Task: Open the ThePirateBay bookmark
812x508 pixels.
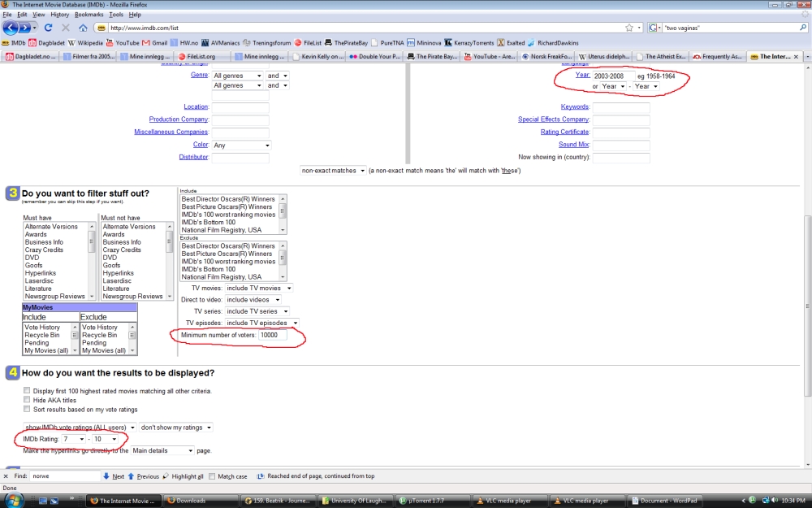Action: [x=346, y=43]
